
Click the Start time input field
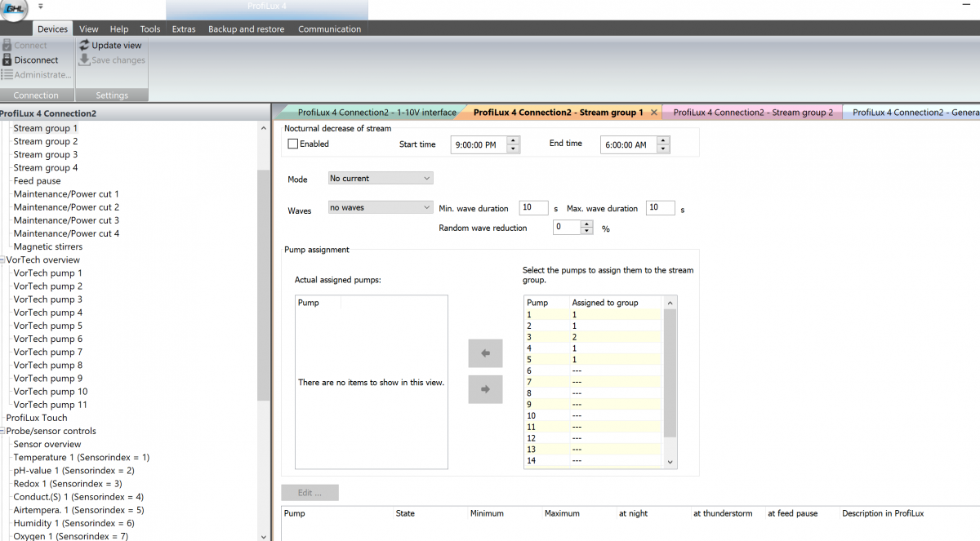pyautogui.click(x=479, y=144)
